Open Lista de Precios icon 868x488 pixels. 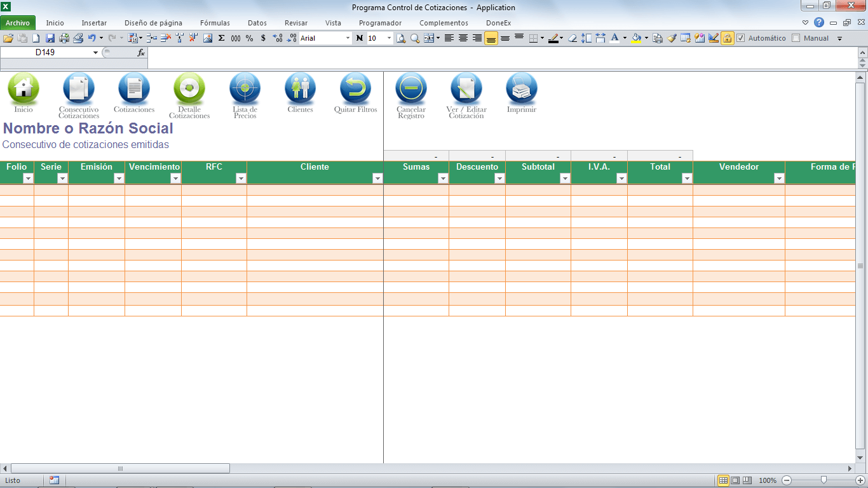(245, 88)
